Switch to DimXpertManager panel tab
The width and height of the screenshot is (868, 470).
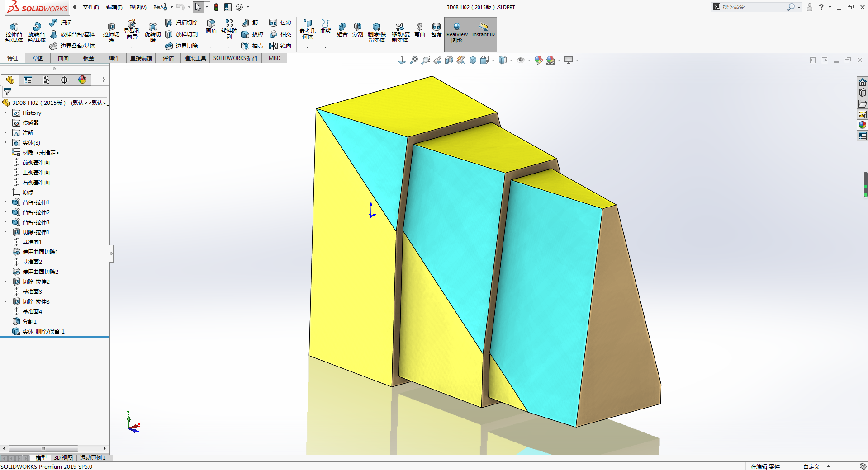click(64, 80)
